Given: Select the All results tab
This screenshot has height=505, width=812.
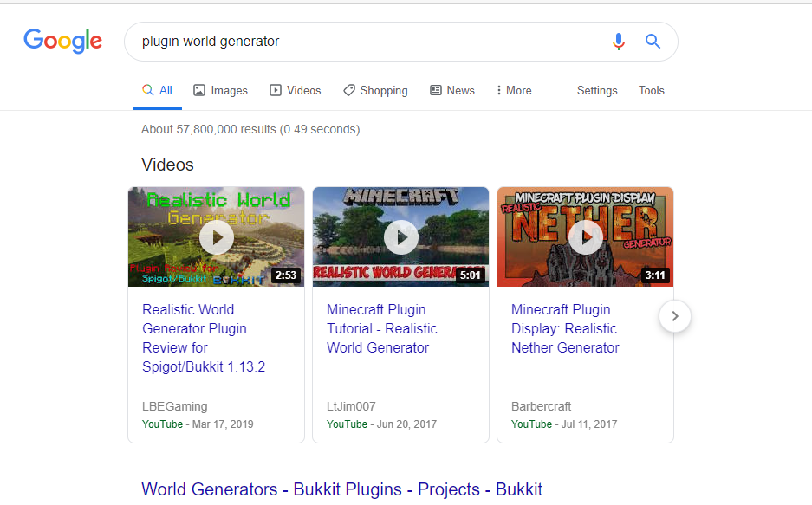Looking at the screenshot, I should click(x=157, y=91).
